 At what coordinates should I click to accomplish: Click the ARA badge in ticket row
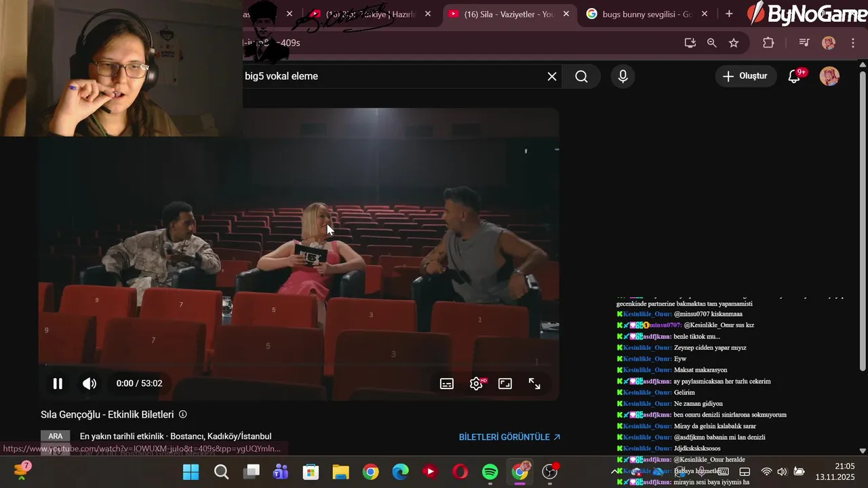(x=56, y=436)
